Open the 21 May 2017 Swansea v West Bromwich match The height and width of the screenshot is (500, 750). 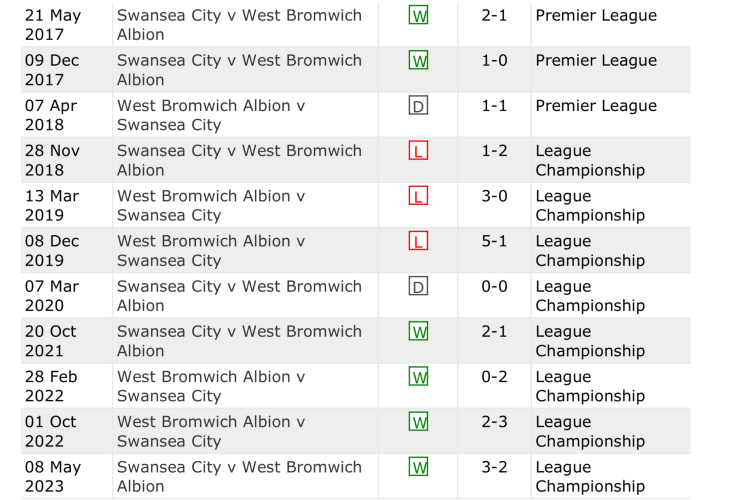click(239, 25)
